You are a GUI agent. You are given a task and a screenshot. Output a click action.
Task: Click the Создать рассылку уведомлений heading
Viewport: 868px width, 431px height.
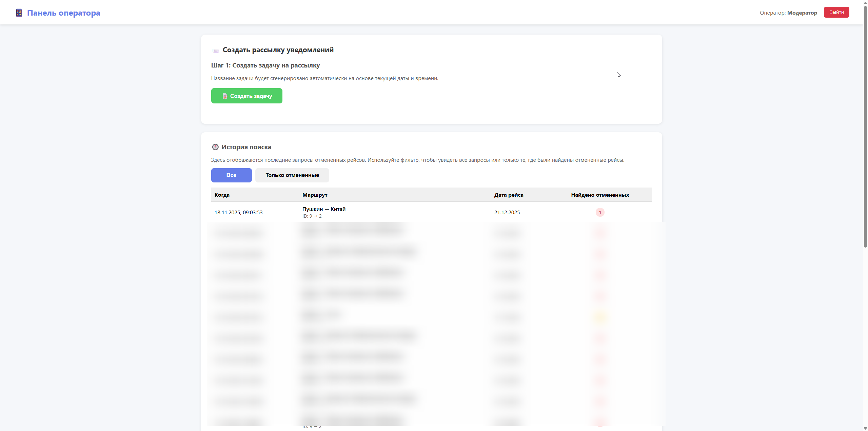[278, 50]
